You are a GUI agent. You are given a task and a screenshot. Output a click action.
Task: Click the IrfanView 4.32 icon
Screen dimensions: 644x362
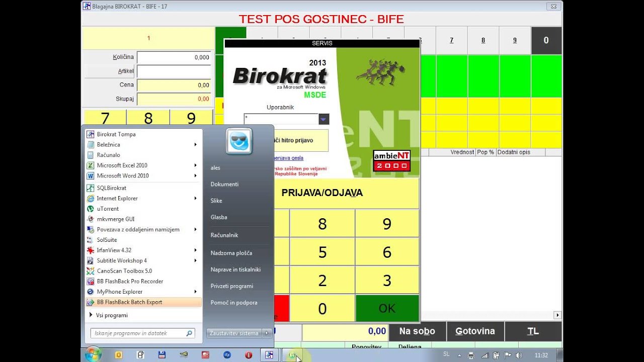tap(91, 250)
